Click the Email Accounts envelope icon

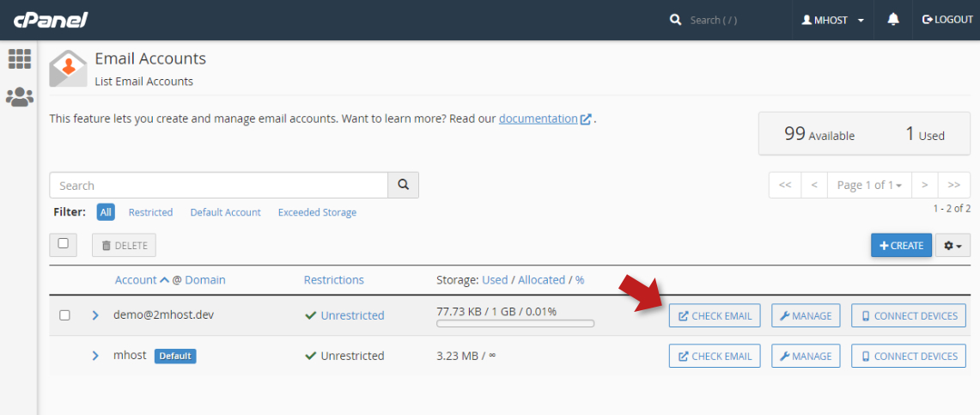[68, 69]
